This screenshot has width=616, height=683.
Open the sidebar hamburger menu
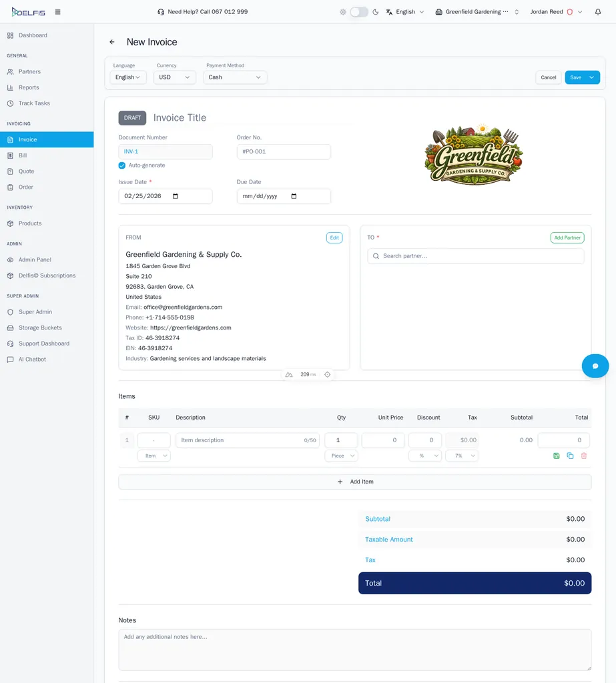pos(57,11)
